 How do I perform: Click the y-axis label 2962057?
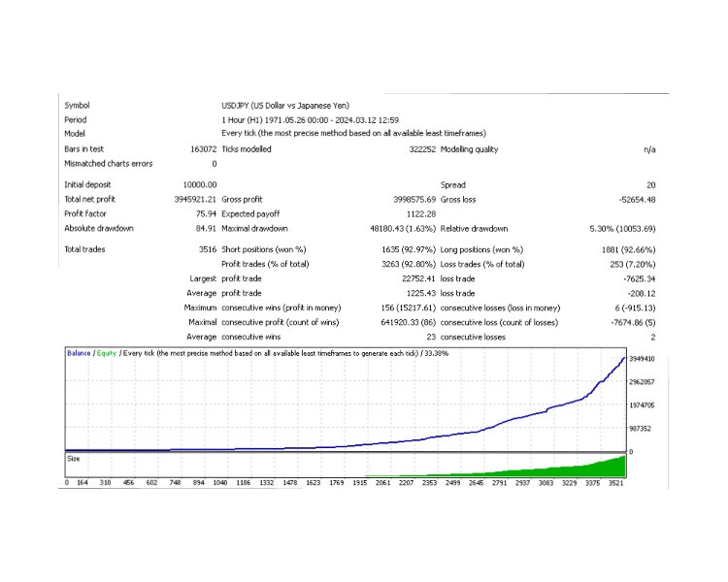coord(642,382)
